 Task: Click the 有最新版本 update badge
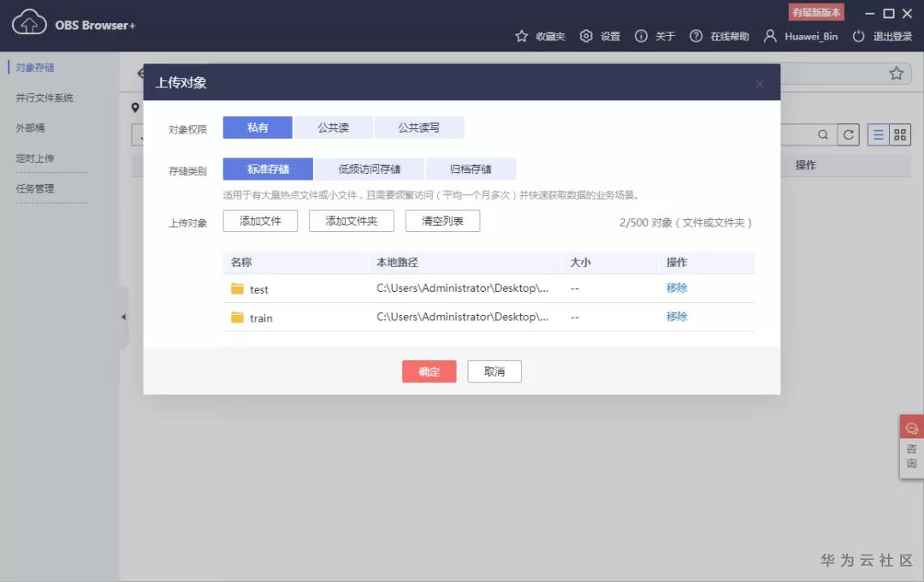816,12
